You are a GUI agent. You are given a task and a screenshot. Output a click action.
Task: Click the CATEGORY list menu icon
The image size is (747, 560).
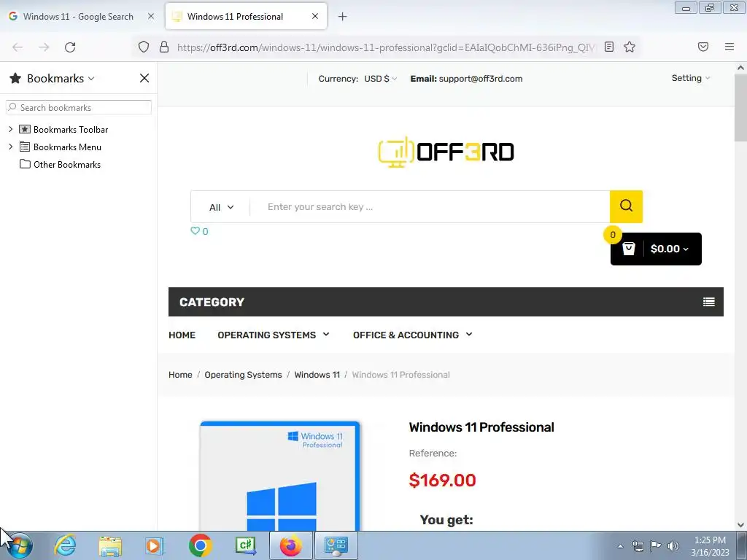[708, 302]
